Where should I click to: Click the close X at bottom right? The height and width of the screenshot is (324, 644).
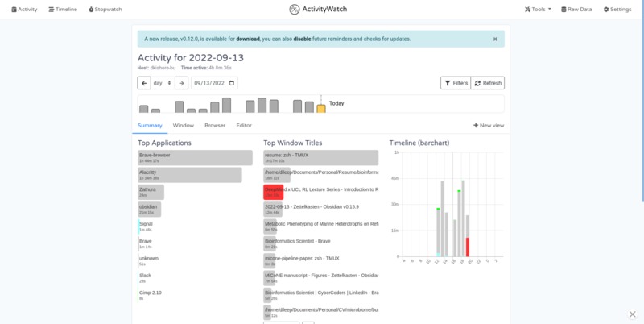[x=632, y=314]
